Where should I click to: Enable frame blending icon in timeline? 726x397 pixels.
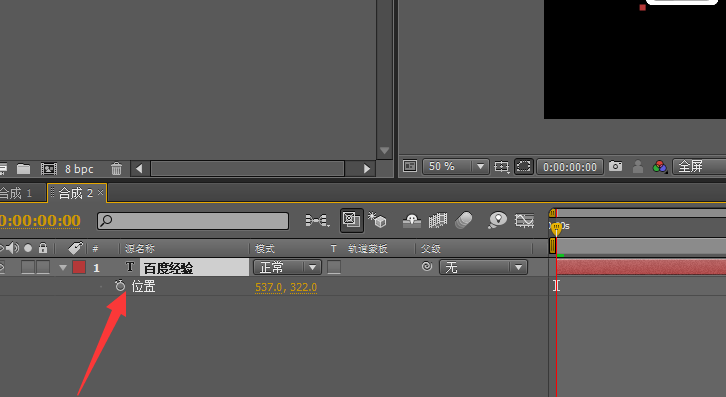coord(438,221)
